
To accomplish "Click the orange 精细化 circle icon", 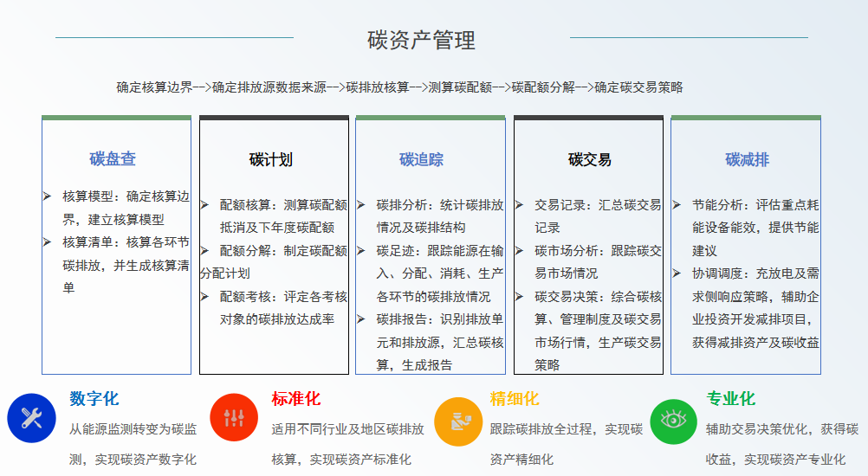I will click(457, 421).
